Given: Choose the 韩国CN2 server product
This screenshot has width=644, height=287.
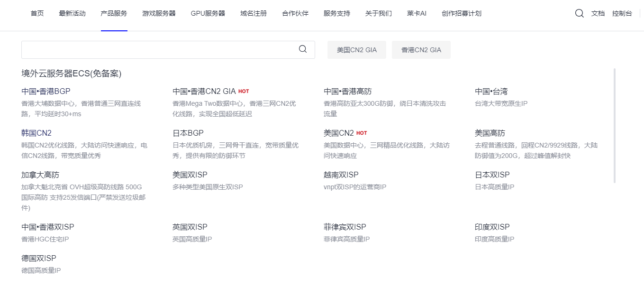Looking at the screenshot, I should (x=36, y=133).
